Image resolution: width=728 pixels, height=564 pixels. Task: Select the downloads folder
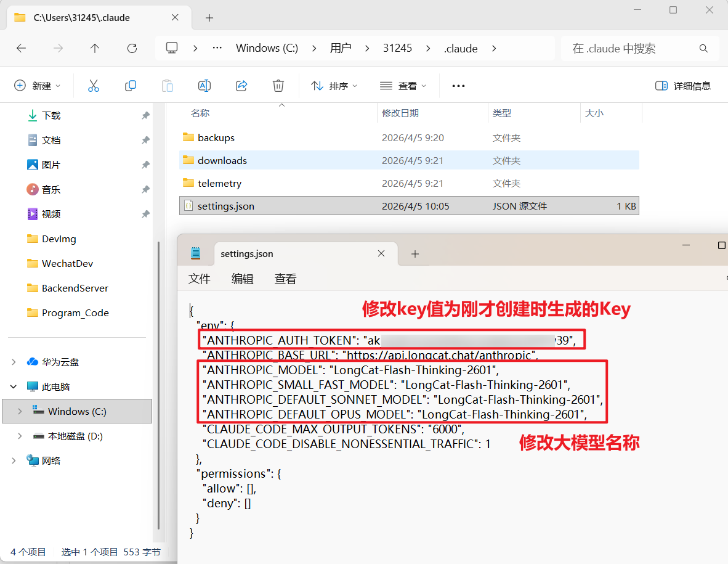click(x=409, y=160)
